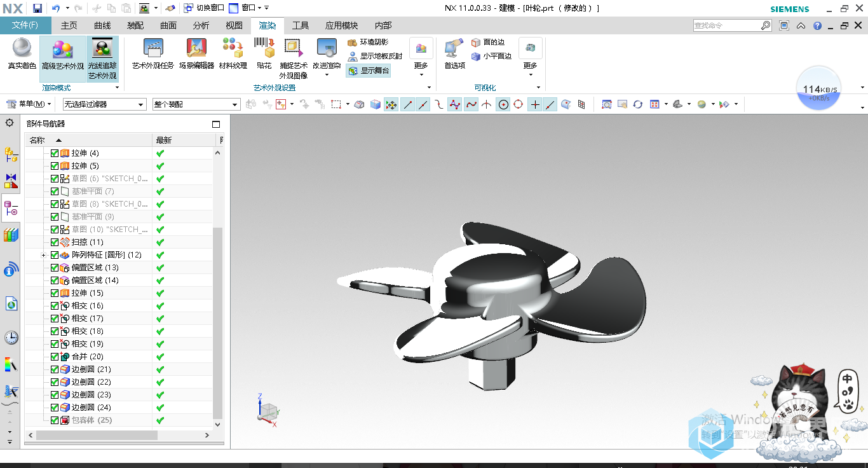Click the 名称 column header
The height and width of the screenshot is (468, 868).
(x=89, y=140)
